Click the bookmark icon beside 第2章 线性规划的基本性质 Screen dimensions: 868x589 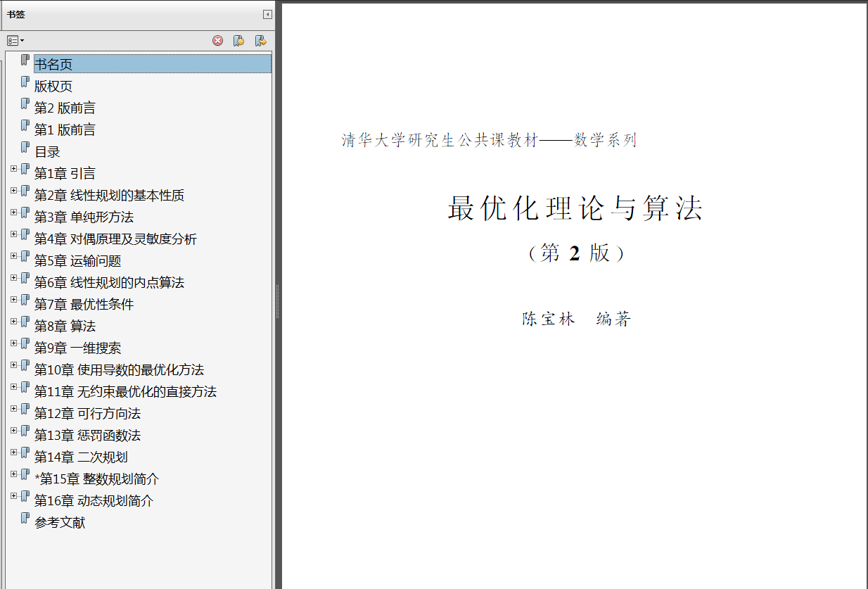pyautogui.click(x=25, y=191)
